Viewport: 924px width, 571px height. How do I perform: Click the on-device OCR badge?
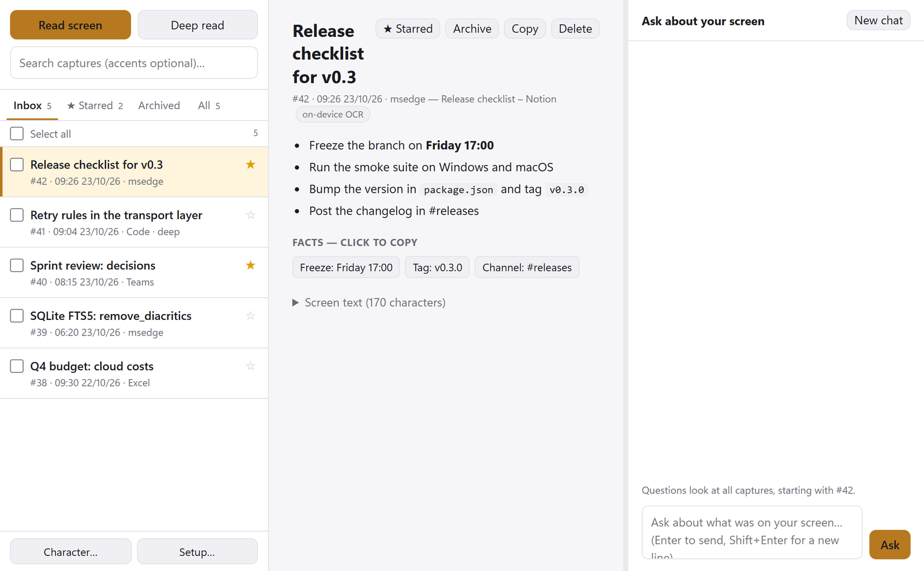(333, 114)
